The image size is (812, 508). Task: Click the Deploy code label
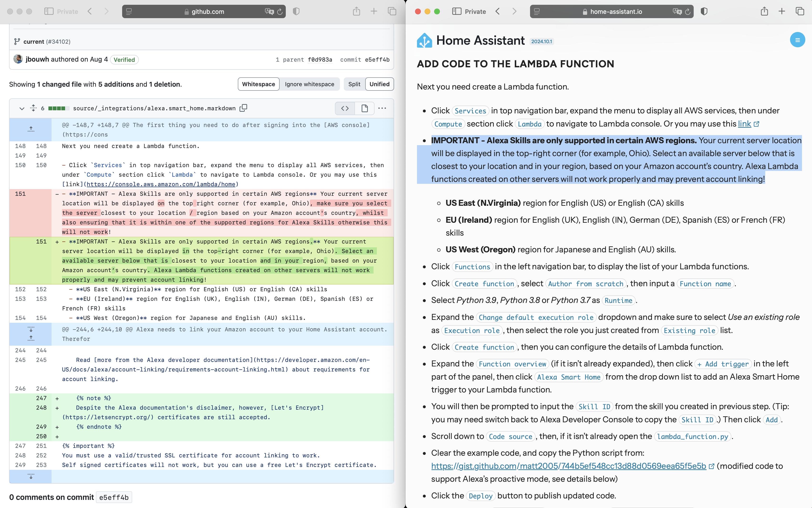tap(480, 496)
